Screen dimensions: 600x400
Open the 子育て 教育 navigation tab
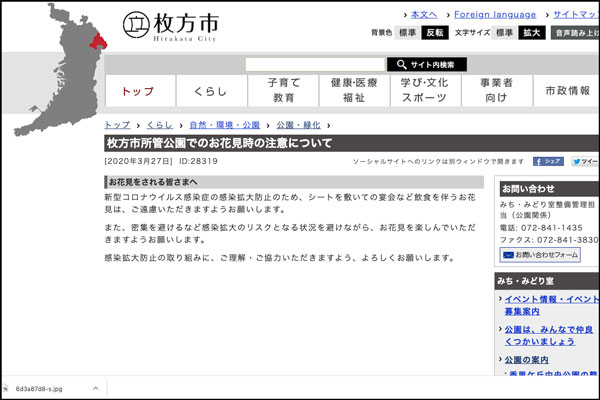[x=283, y=91]
